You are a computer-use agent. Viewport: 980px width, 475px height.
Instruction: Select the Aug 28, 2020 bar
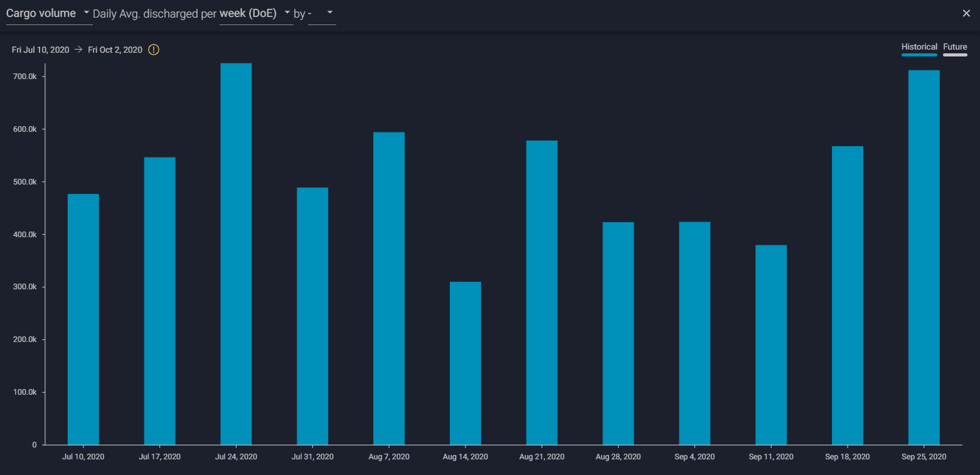coord(619,333)
